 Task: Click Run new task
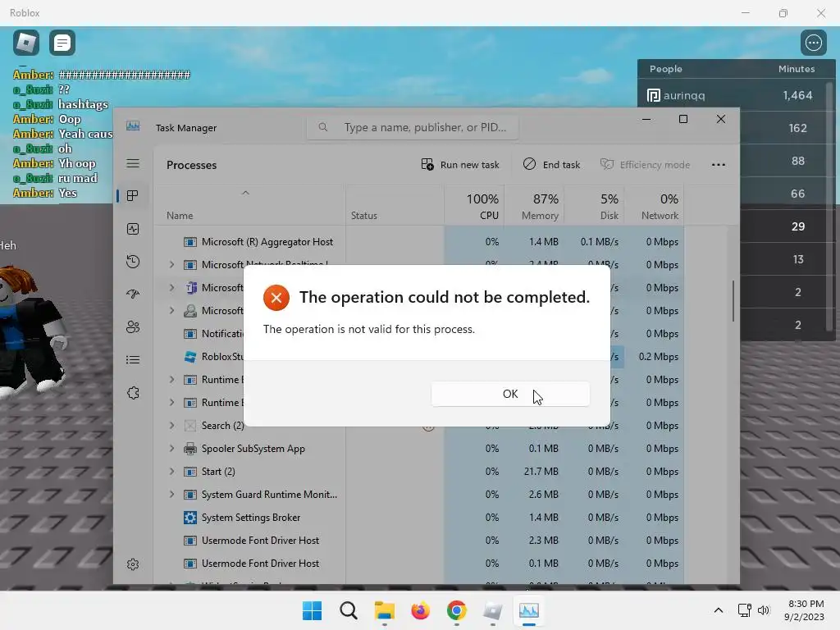tap(460, 164)
